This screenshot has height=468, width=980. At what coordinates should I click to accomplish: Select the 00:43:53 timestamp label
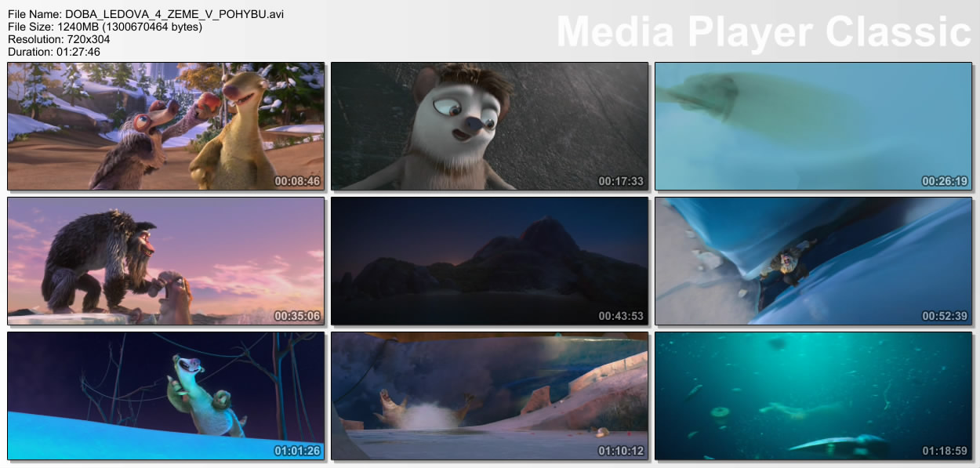point(621,316)
